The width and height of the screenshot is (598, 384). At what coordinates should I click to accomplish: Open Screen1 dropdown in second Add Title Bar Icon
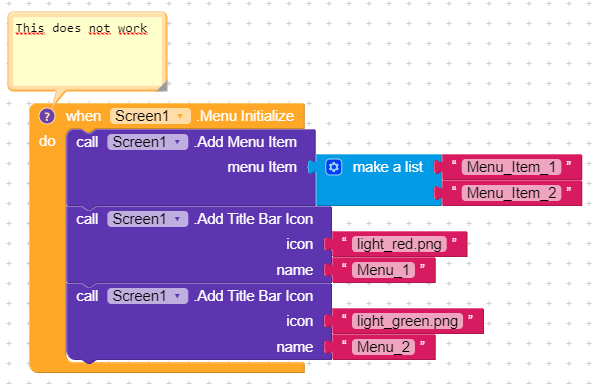[148, 296]
